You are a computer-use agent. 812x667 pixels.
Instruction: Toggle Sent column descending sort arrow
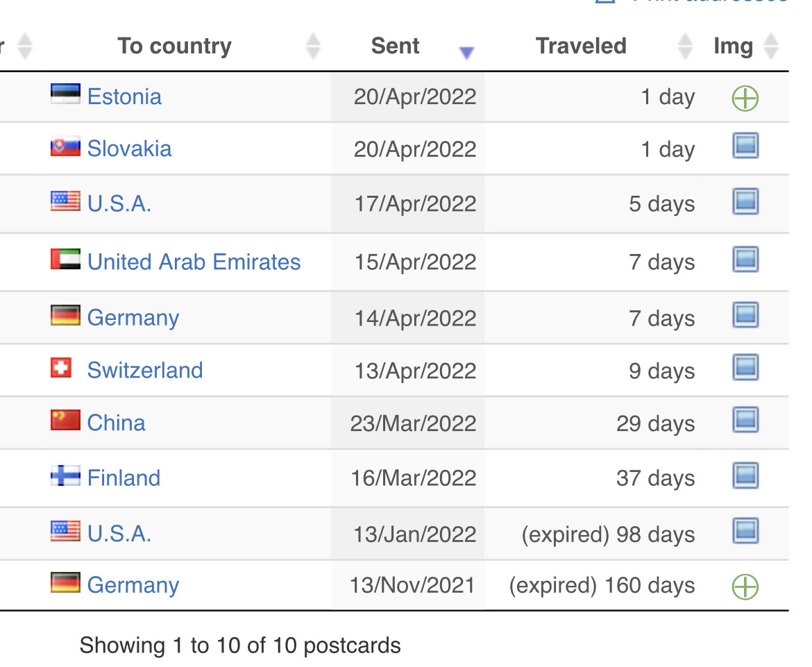coord(466,52)
